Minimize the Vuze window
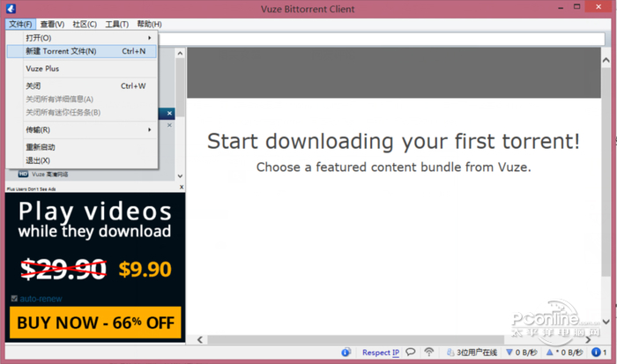Image resolution: width=617 pixels, height=364 pixels. [561, 7]
